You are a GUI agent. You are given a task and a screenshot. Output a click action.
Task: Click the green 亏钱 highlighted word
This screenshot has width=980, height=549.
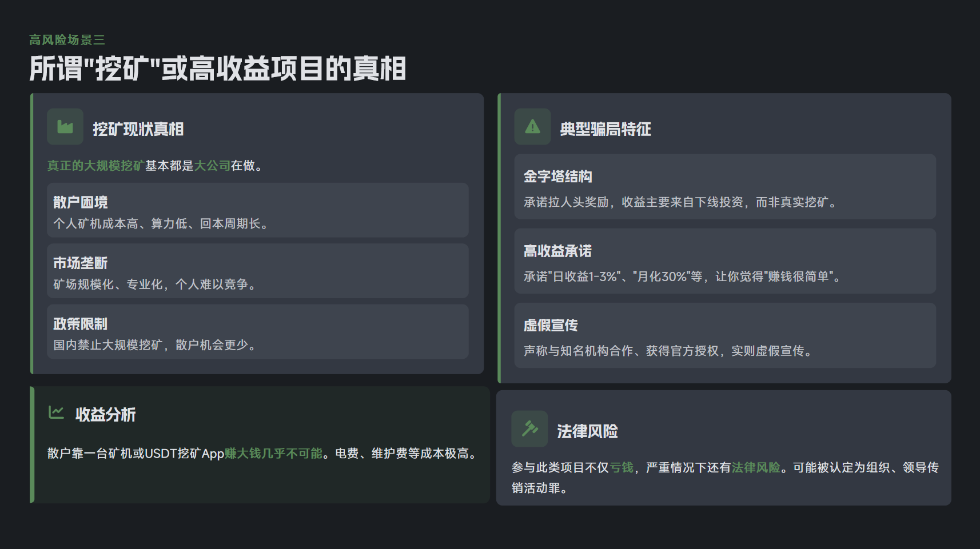pos(622,468)
